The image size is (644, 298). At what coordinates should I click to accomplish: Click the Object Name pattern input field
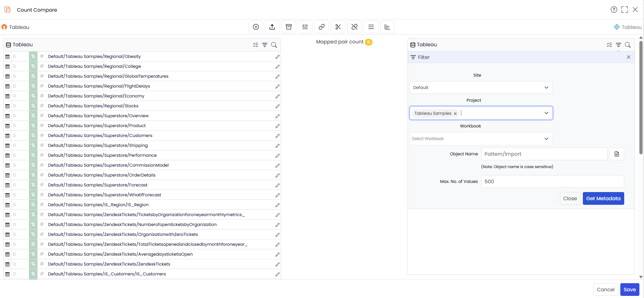point(544,154)
